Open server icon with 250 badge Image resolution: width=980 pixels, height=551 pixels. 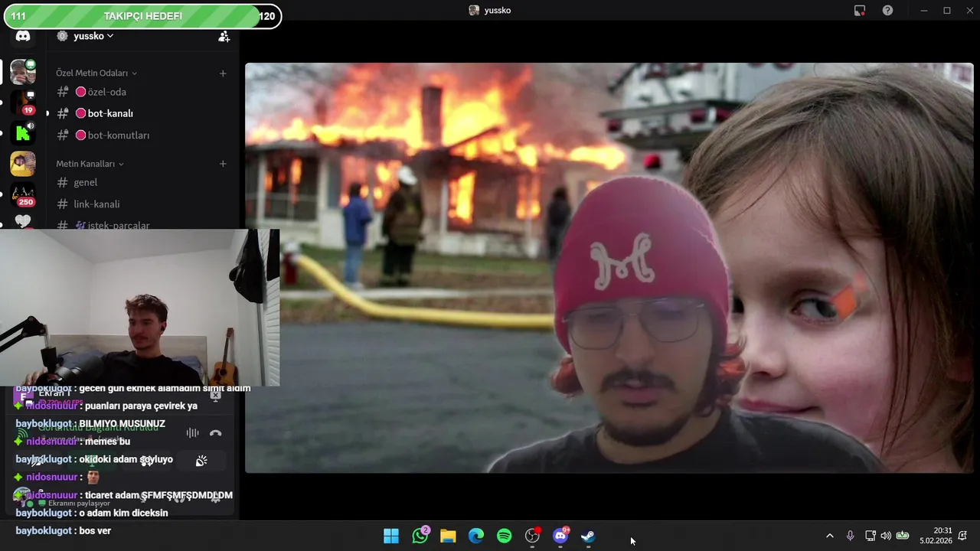click(x=23, y=194)
